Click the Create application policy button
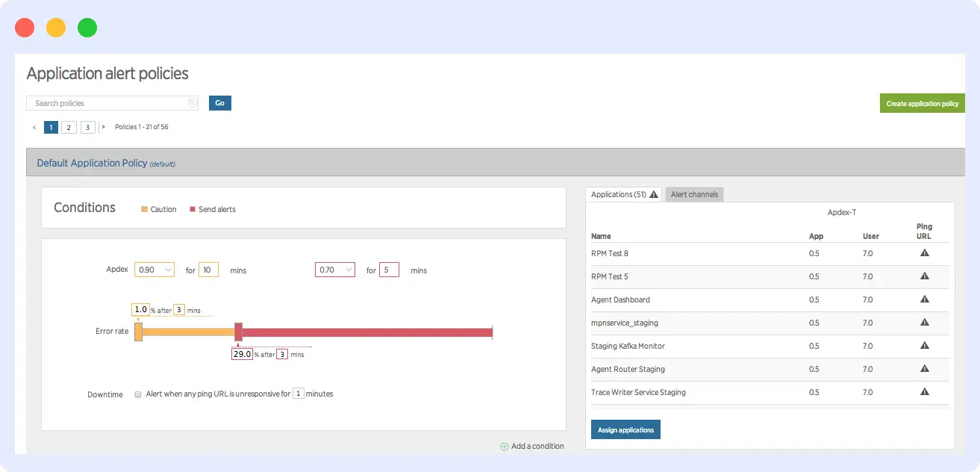 (x=923, y=103)
